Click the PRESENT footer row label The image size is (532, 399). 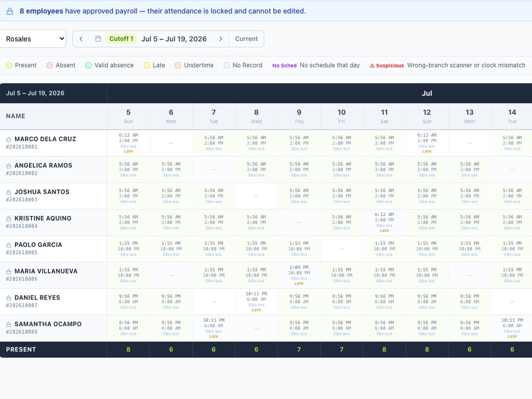pyautogui.click(x=21, y=350)
